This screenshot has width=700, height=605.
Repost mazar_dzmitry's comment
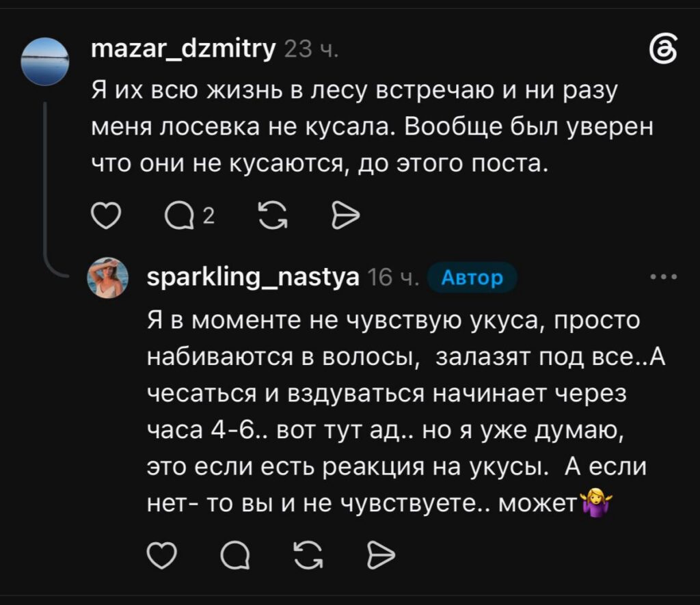(x=273, y=215)
